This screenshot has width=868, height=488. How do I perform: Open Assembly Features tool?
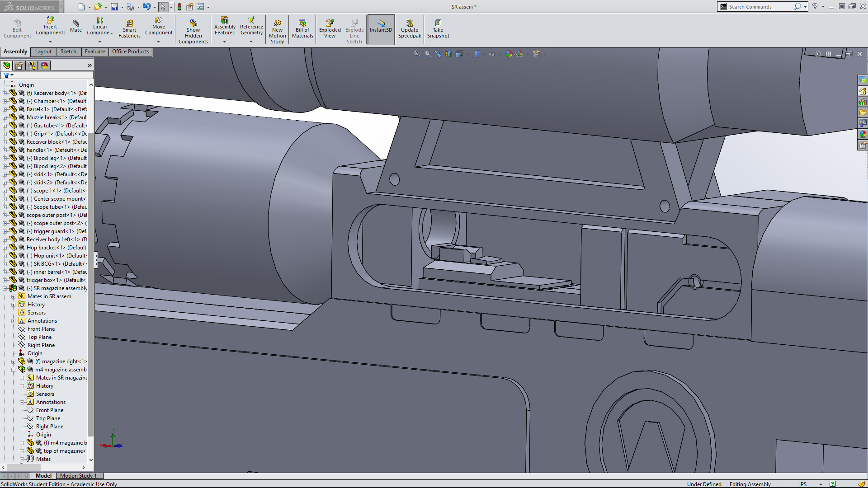[225, 26]
